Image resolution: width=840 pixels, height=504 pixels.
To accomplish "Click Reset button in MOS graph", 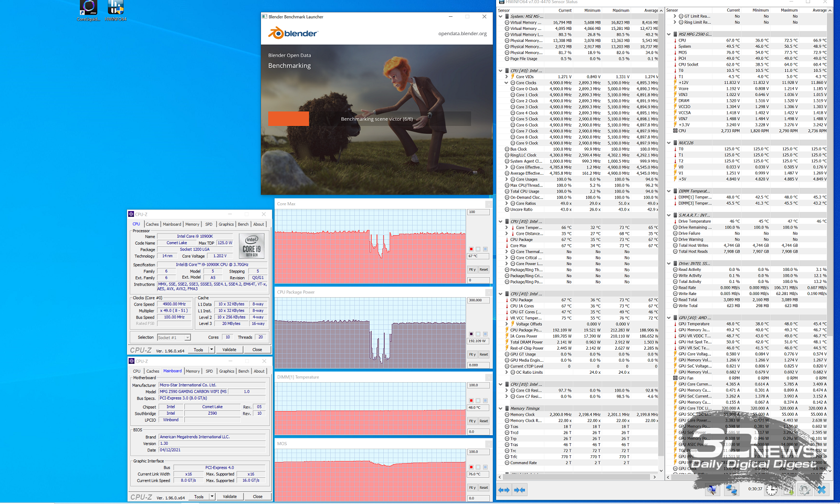I will [484, 488].
